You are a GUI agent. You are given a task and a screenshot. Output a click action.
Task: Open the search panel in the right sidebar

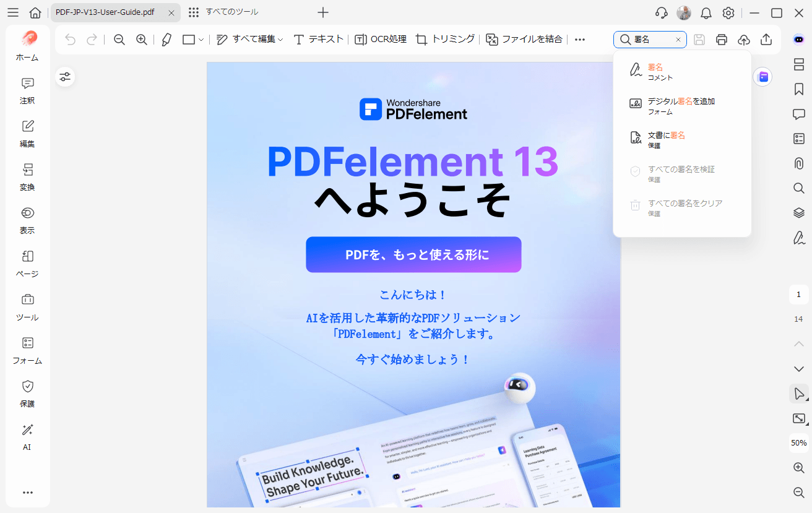point(799,188)
